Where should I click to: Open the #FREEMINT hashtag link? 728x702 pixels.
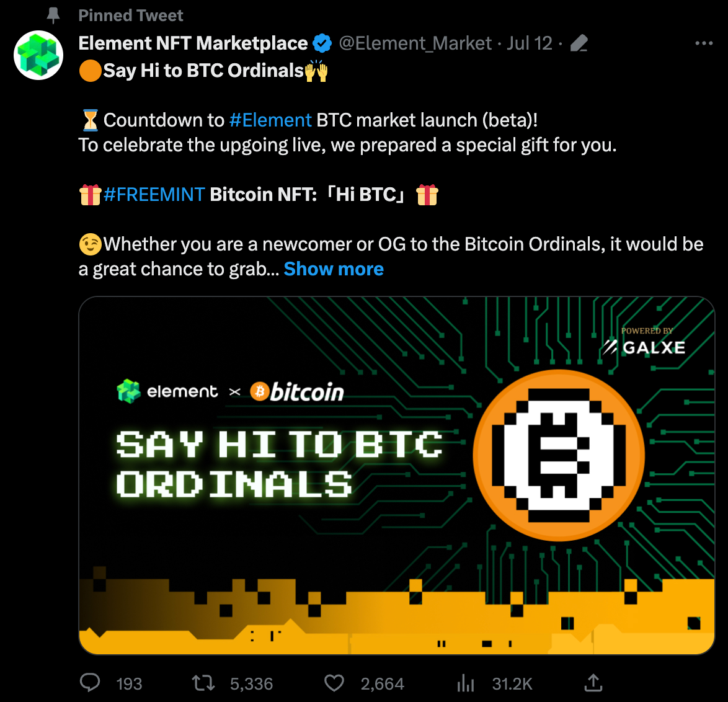[154, 195]
